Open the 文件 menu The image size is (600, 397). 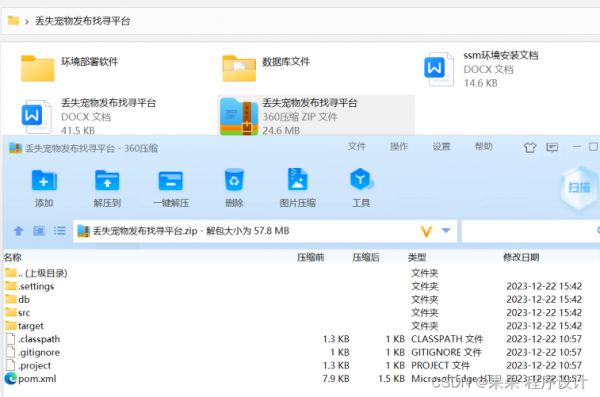pyautogui.click(x=357, y=146)
